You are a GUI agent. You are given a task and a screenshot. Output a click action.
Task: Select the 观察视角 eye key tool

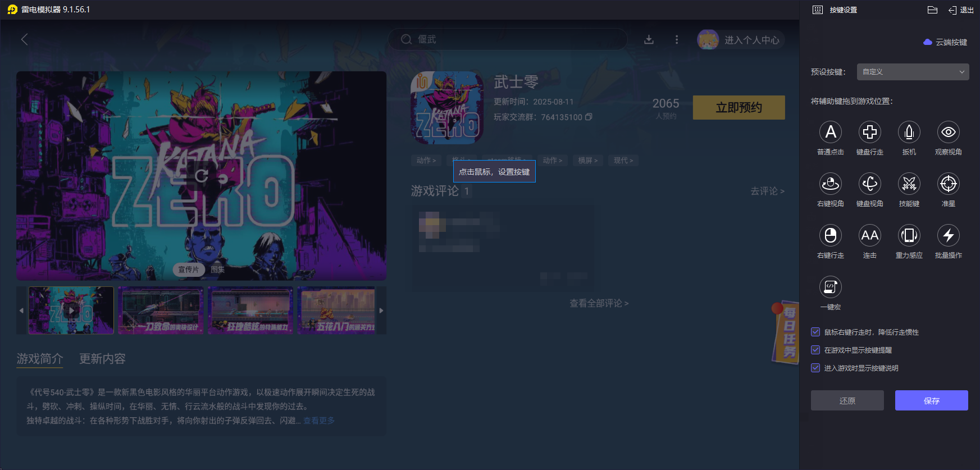(949, 133)
